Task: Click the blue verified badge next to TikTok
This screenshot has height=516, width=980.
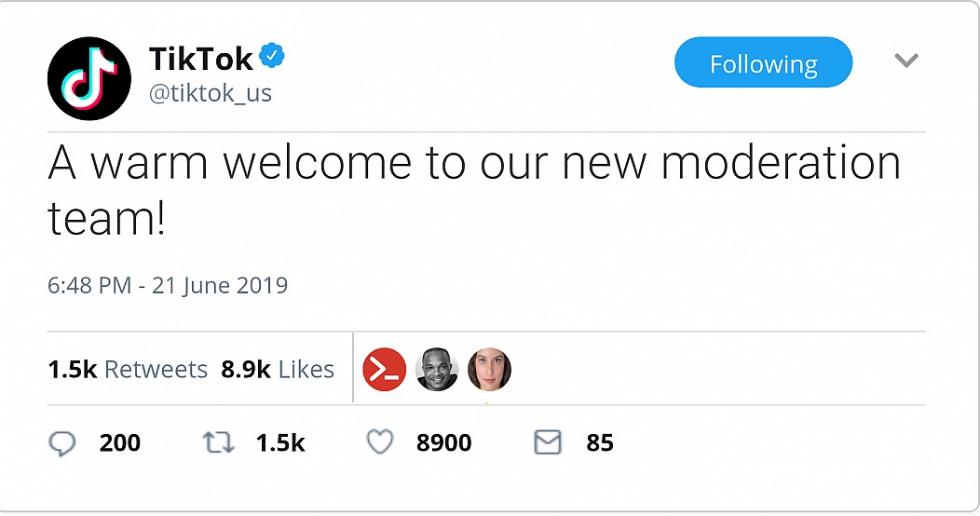Action: pyautogui.click(x=272, y=56)
